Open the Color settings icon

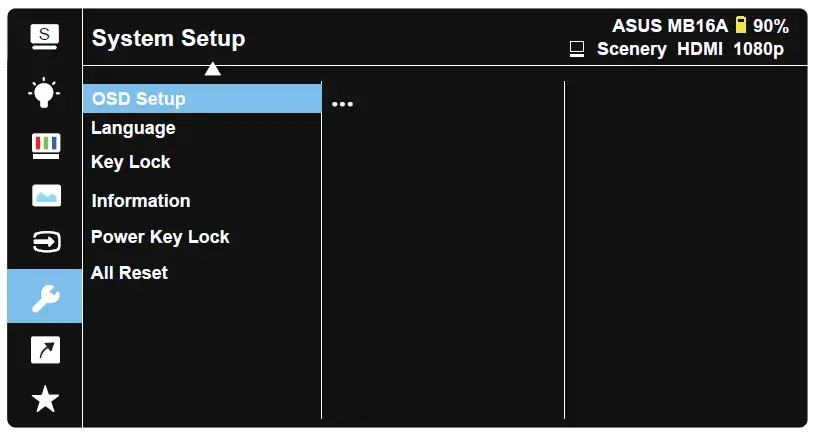46,144
